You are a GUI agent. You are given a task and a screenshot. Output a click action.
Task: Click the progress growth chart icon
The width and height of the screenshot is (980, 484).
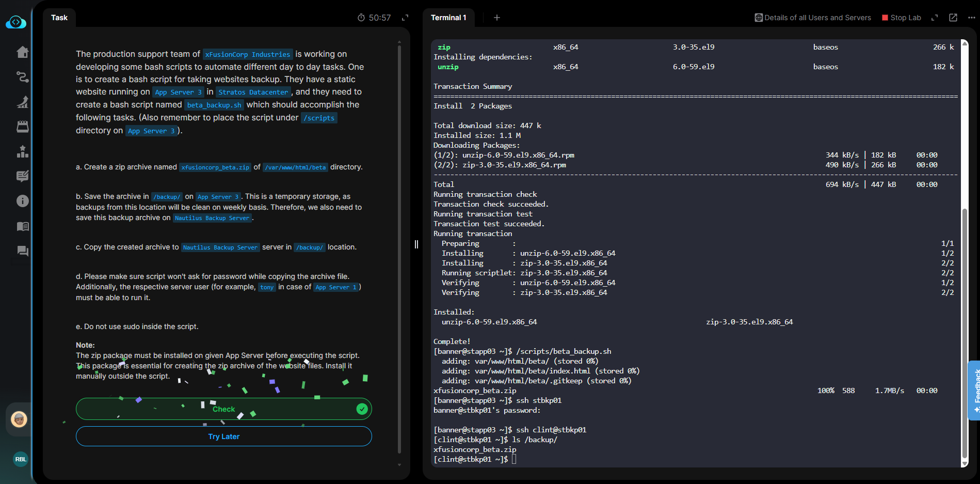click(x=22, y=102)
